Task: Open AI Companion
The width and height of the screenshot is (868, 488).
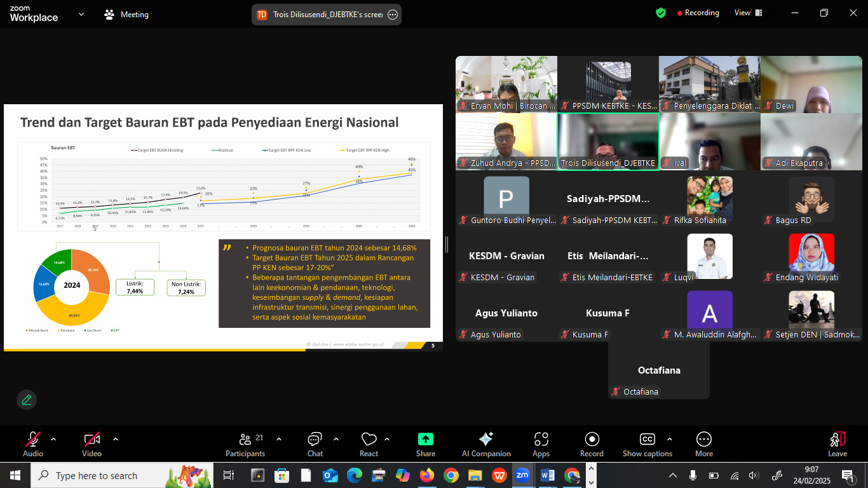Action: [x=486, y=444]
